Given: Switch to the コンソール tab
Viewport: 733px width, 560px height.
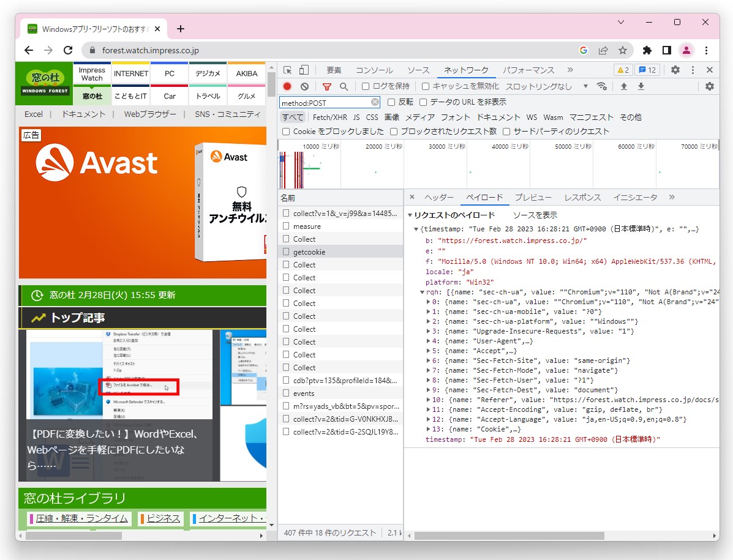Looking at the screenshot, I should [374, 70].
